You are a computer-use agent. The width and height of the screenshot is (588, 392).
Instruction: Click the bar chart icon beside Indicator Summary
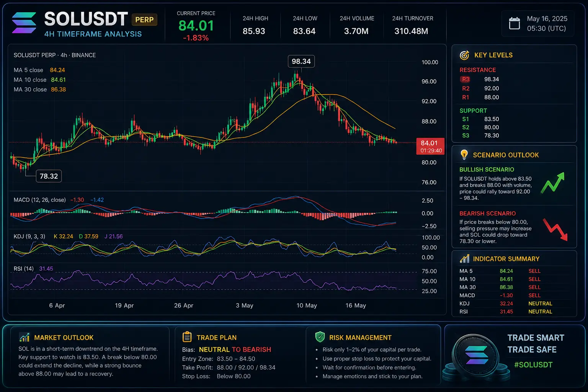(x=464, y=259)
